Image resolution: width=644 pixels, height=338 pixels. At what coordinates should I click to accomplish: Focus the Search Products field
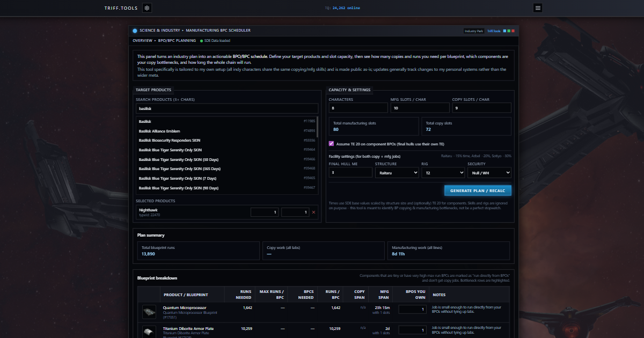pos(227,108)
